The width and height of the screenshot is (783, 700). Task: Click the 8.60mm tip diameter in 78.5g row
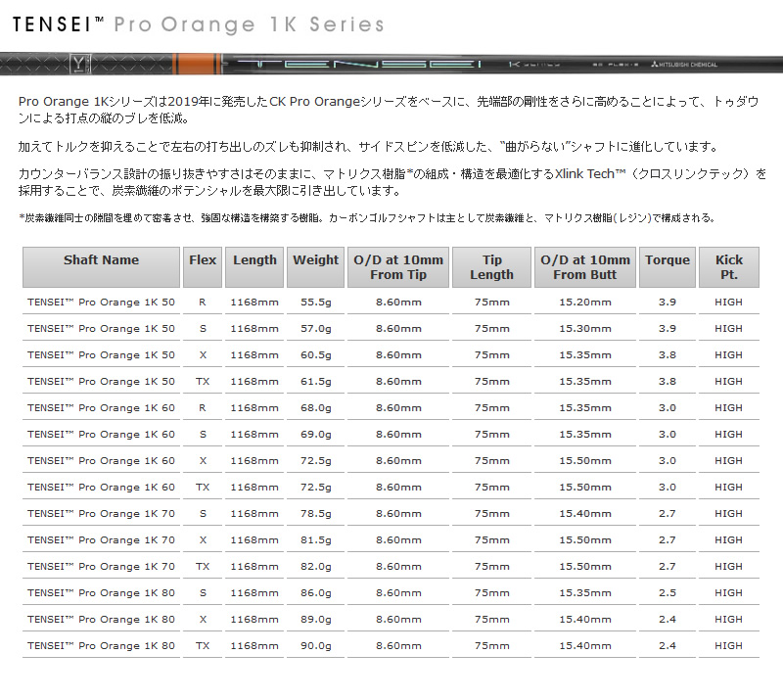[x=398, y=514]
